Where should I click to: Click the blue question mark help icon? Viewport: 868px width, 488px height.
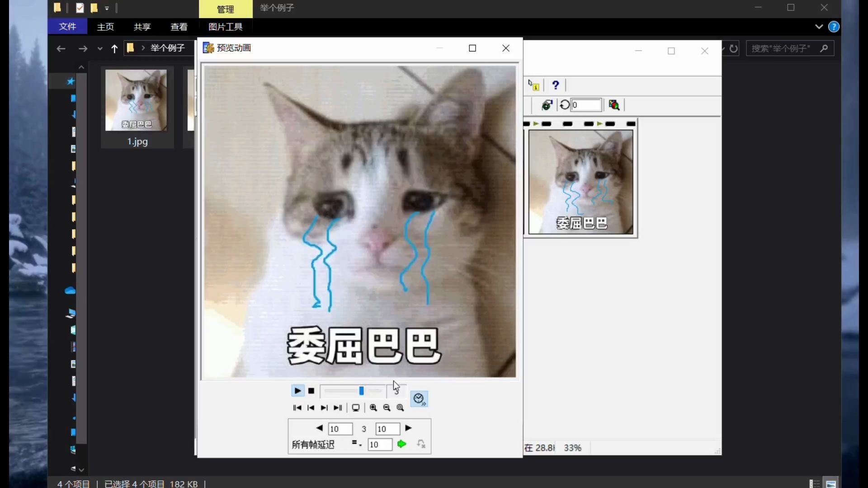point(556,85)
